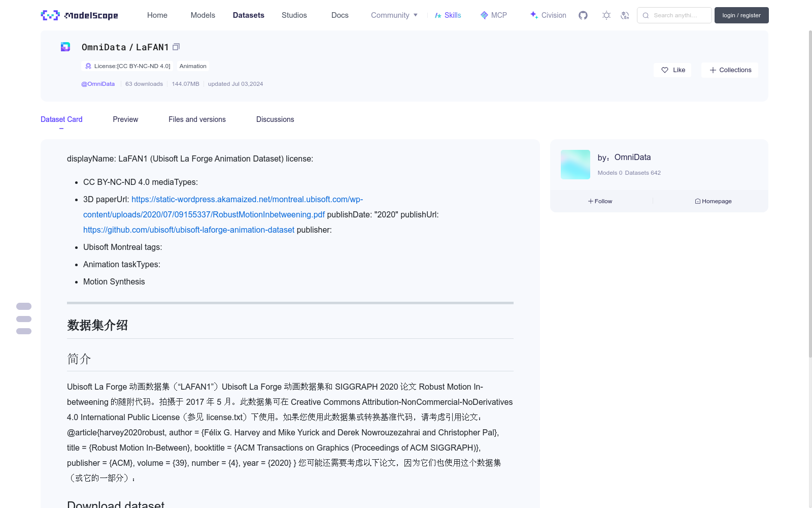
Task: Click the login / register button
Action: coord(741,15)
